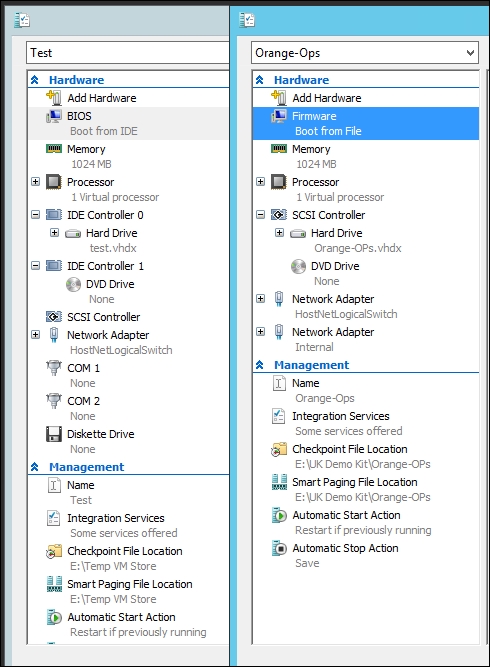The width and height of the screenshot is (490, 667).
Task: Click the Add Hardware icon in Orange-Ops panel
Action: coord(279,98)
